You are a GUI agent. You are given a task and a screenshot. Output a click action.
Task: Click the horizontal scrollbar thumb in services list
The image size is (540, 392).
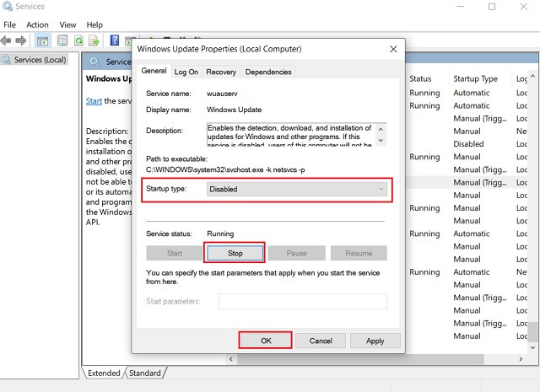click(x=360, y=359)
